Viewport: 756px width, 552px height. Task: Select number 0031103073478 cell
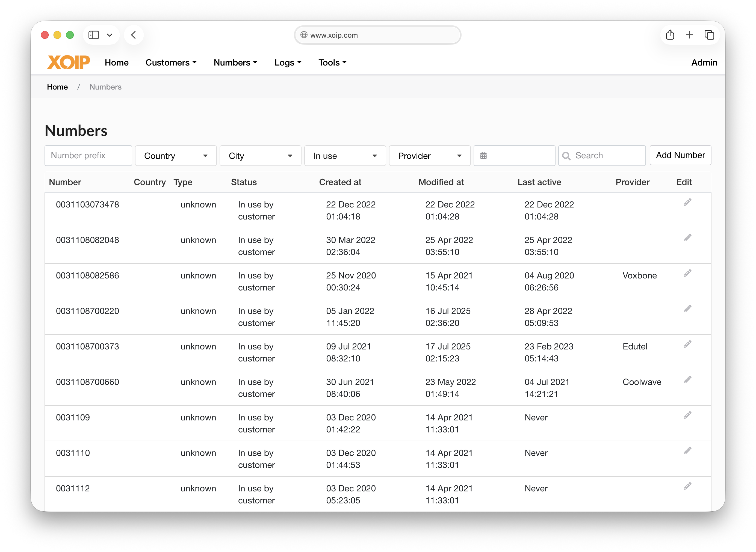pyautogui.click(x=87, y=204)
